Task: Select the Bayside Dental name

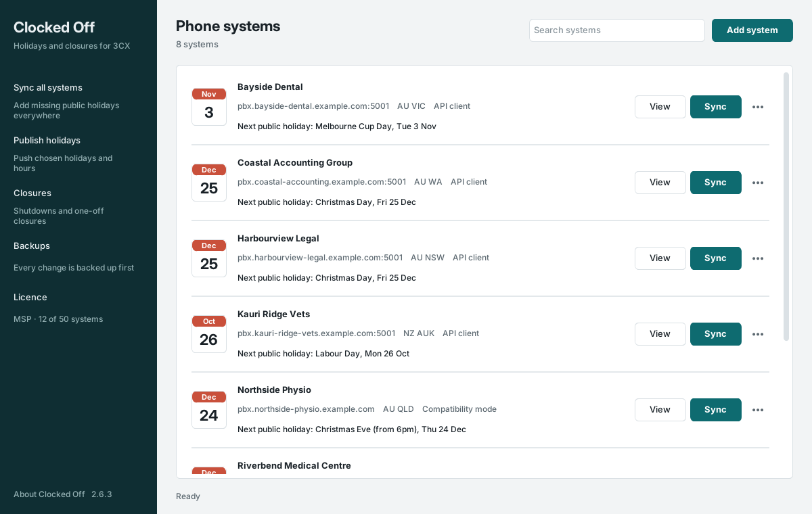Action: coord(270,87)
